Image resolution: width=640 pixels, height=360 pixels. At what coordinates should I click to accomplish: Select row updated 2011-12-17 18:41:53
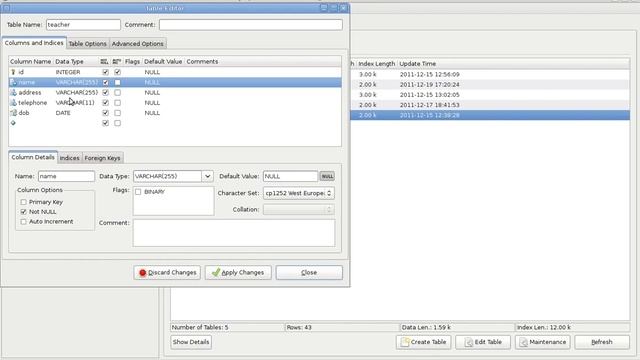pos(490,105)
